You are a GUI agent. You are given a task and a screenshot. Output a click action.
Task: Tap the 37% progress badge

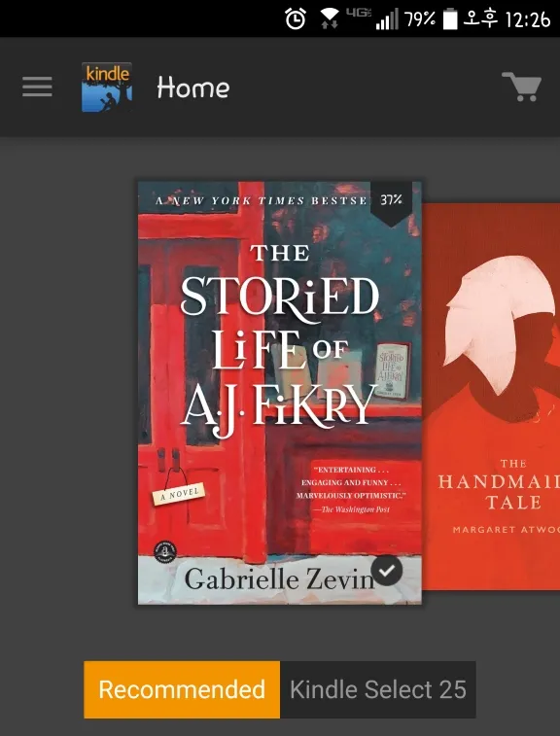coord(392,202)
